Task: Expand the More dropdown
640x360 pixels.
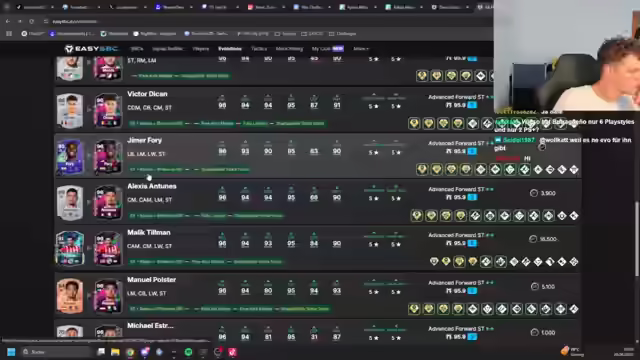Action: point(361,49)
